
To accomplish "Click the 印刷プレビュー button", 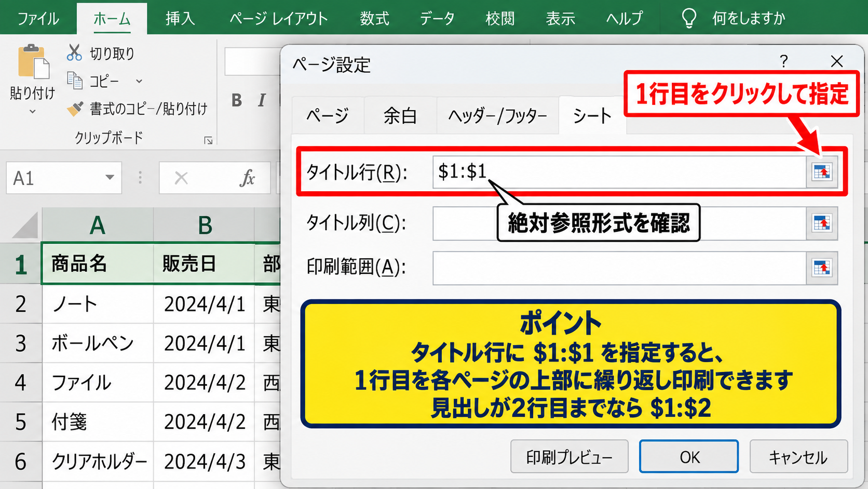I will click(569, 457).
